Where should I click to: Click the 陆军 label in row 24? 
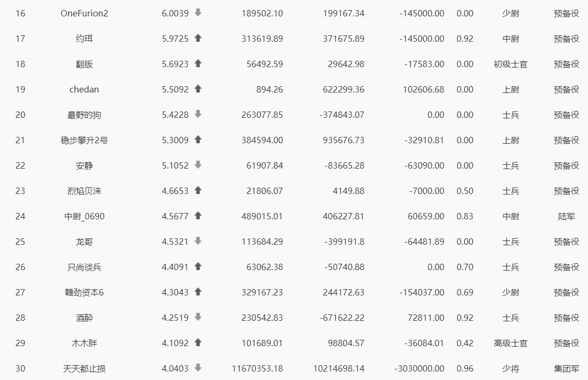566,217
